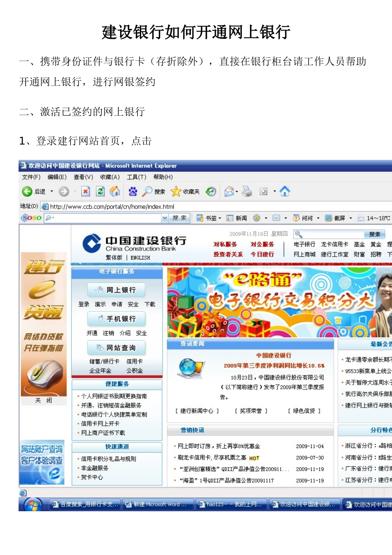Open 信用卡网上开卡 link
This screenshot has width=392, height=555.
[x=100, y=424]
